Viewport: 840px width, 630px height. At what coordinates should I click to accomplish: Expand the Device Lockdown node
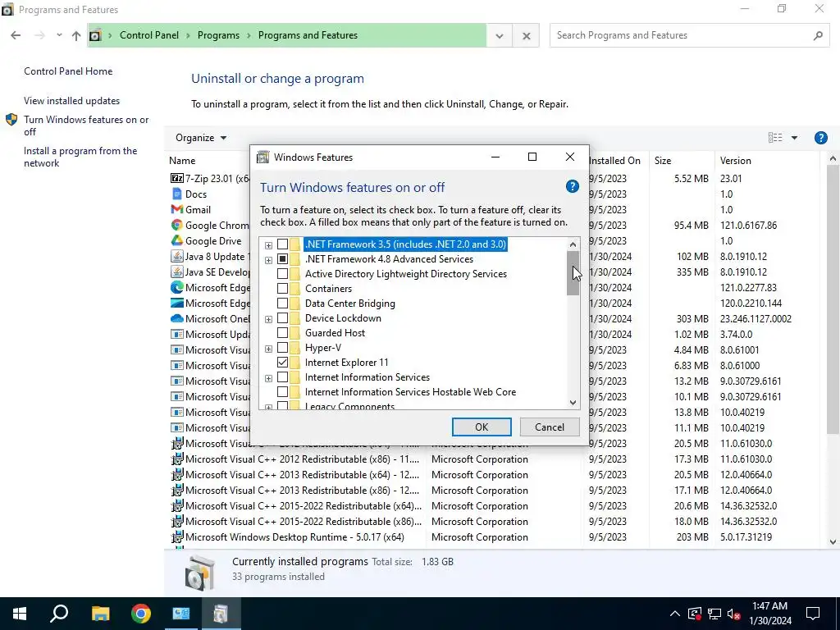(268, 319)
